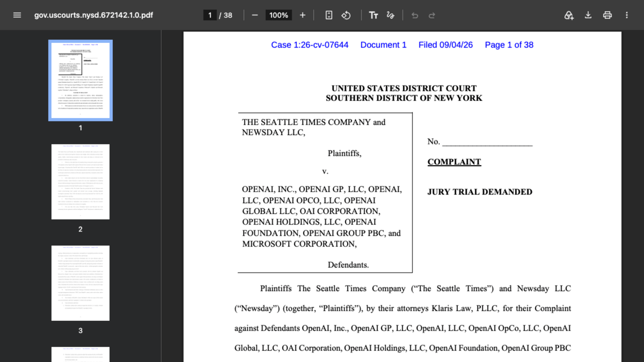Click the word Defendants. in the caption box
Viewport: 644px width, 362px height.
(348, 265)
